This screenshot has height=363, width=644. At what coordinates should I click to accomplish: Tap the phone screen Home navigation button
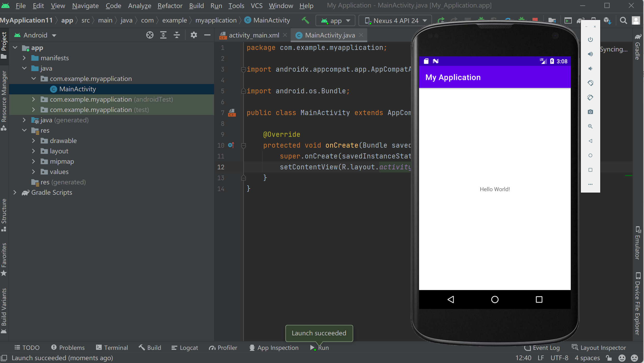click(x=495, y=299)
